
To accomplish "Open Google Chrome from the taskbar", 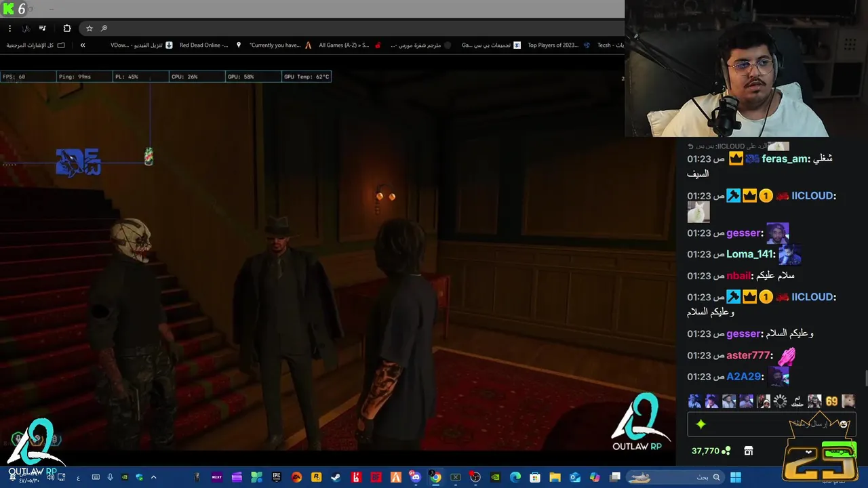I will pyautogui.click(x=436, y=477).
